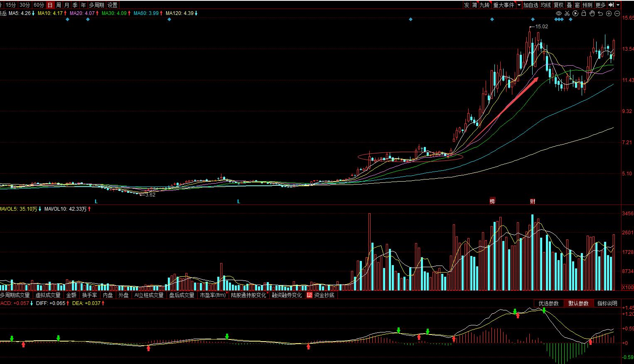Select the 日 daily period tab

50,5
